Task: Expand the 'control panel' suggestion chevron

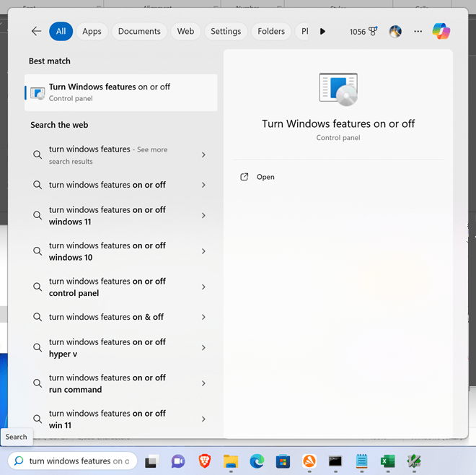Action: pos(203,287)
